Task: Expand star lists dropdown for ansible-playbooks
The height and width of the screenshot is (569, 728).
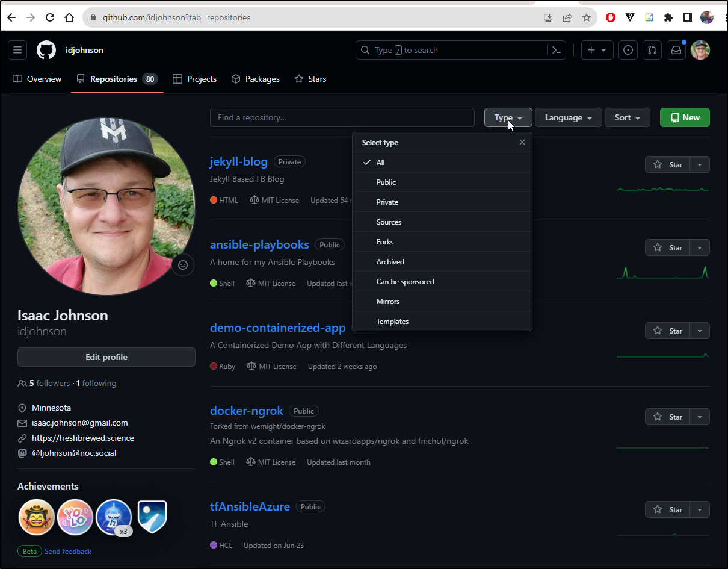Action: (x=699, y=247)
